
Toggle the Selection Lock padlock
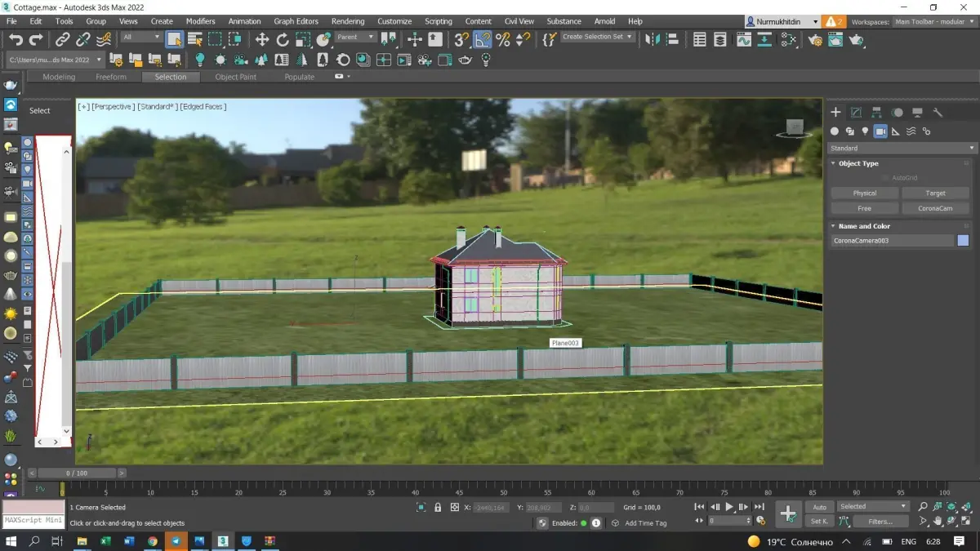click(438, 507)
